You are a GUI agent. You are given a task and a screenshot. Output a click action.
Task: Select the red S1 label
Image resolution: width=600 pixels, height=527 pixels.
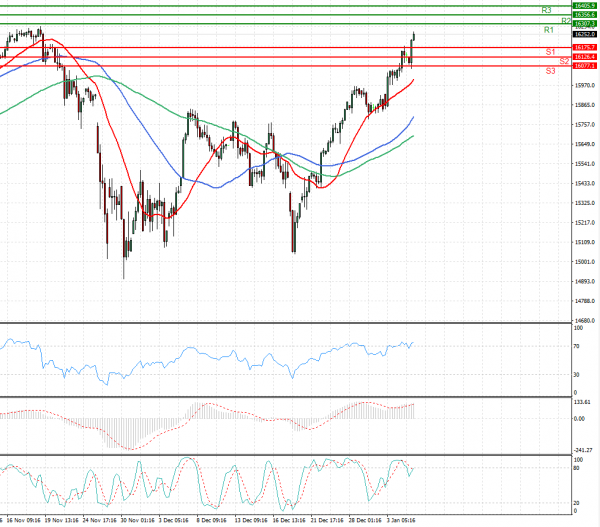coord(550,52)
